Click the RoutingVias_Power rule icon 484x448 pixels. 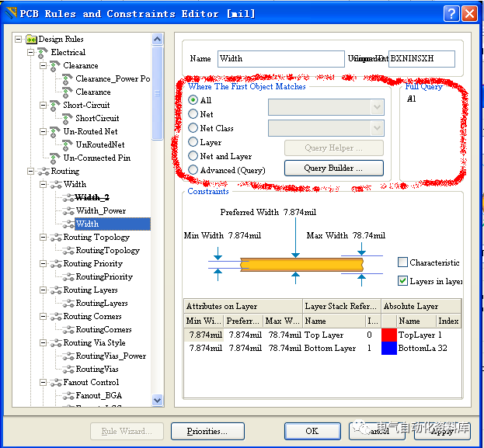tap(68, 356)
